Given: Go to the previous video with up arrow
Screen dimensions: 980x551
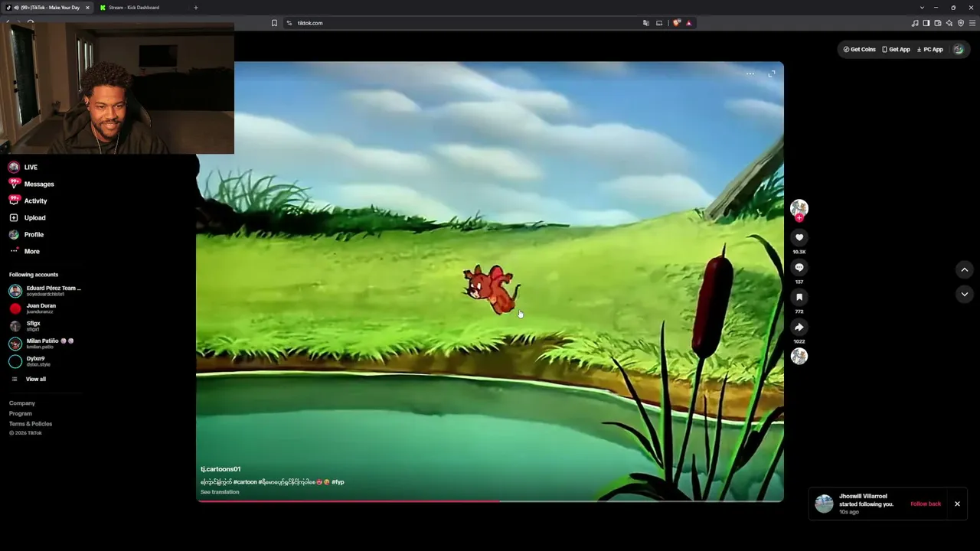Looking at the screenshot, I should pos(965,269).
